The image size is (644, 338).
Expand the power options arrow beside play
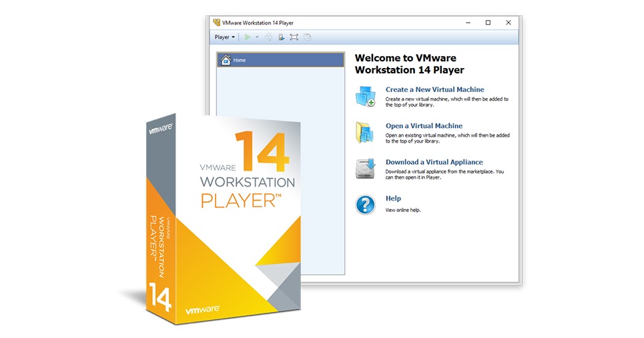[x=257, y=37]
